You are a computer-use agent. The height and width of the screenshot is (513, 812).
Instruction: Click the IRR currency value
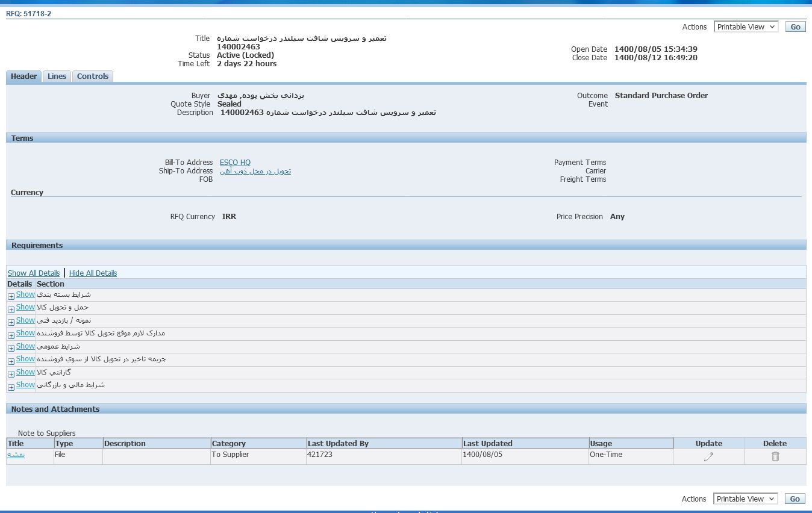click(229, 217)
